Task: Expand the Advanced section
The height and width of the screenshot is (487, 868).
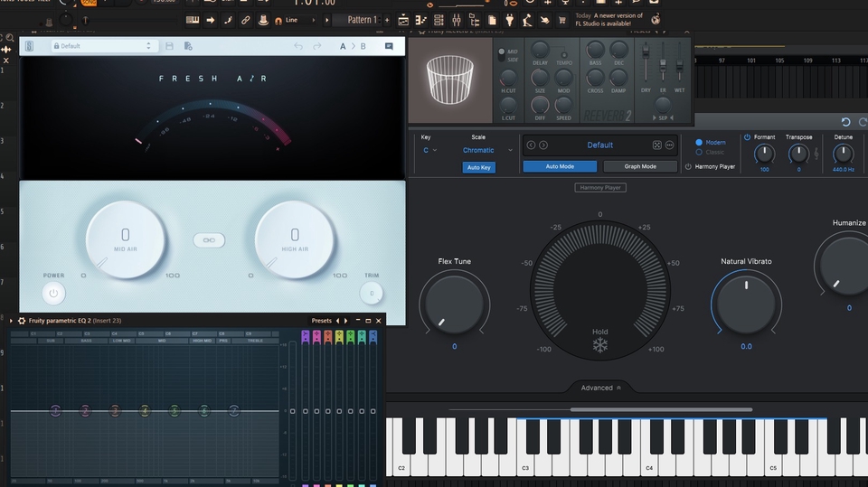Action: (600, 388)
